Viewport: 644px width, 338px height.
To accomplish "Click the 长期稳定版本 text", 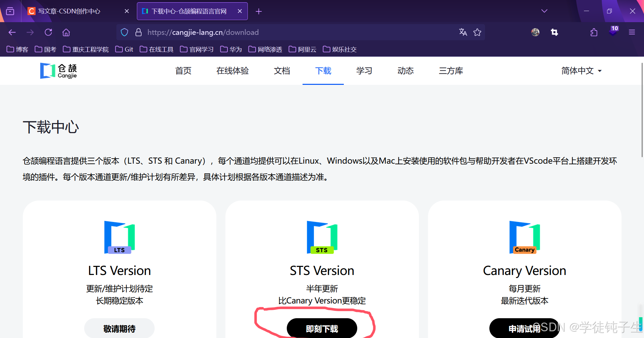I will (x=119, y=300).
